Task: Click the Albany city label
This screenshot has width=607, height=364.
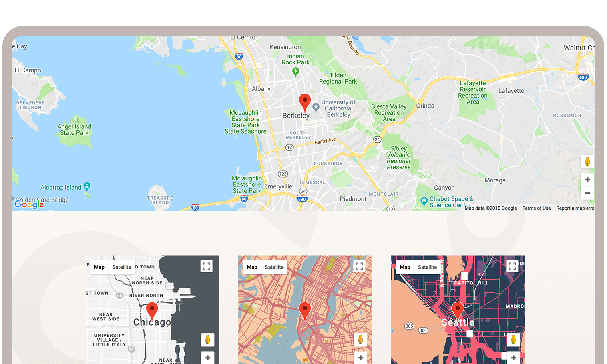Action: pos(261,89)
